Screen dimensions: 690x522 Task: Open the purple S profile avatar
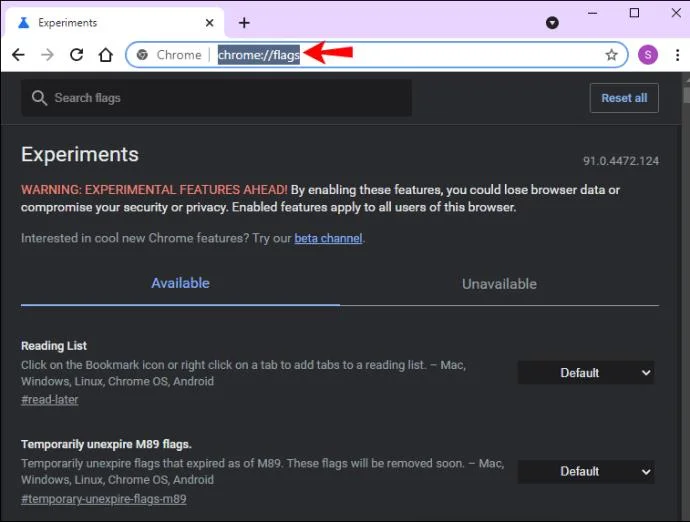point(648,55)
